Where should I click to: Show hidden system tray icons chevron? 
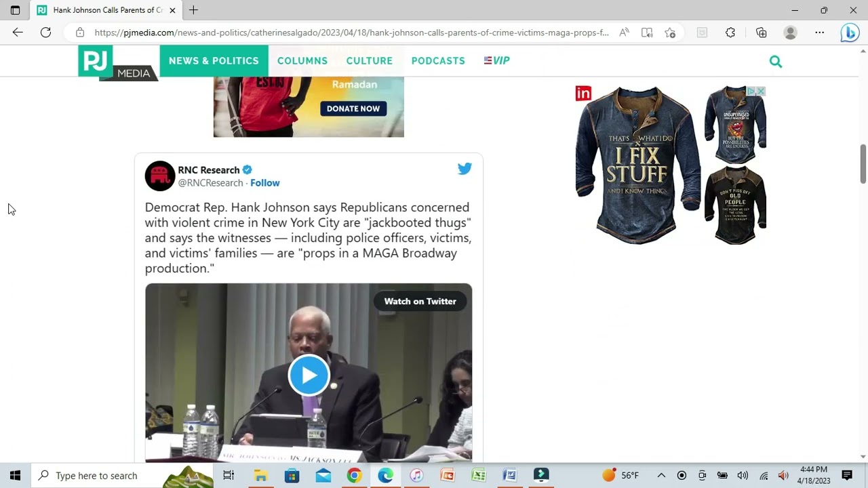click(661, 475)
